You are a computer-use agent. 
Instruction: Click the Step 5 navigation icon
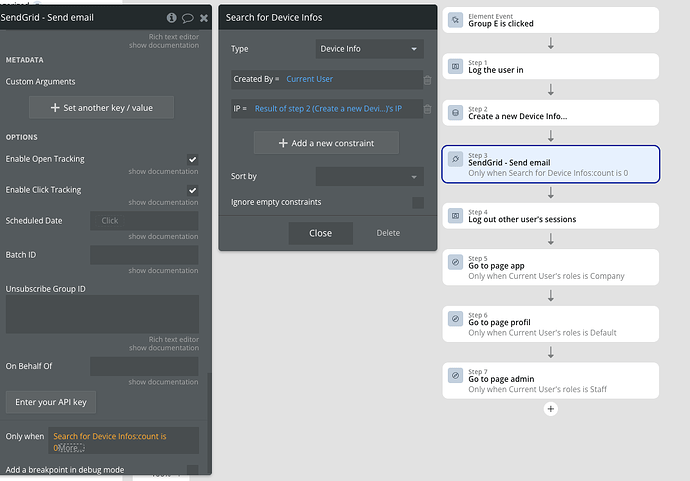coord(455,262)
